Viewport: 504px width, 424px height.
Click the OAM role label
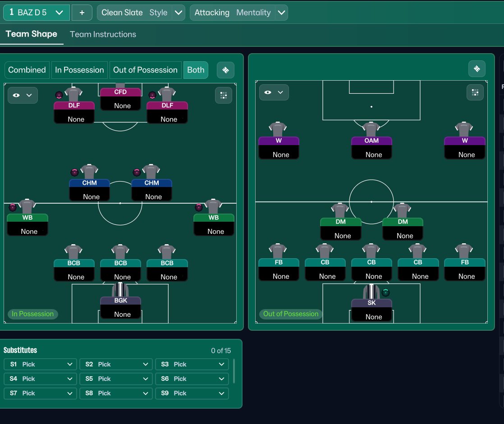coord(371,141)
